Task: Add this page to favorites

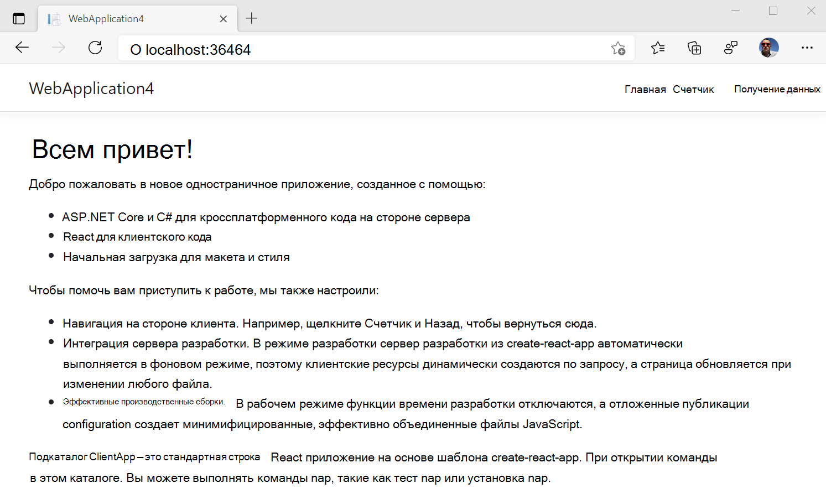Action: 619,48
